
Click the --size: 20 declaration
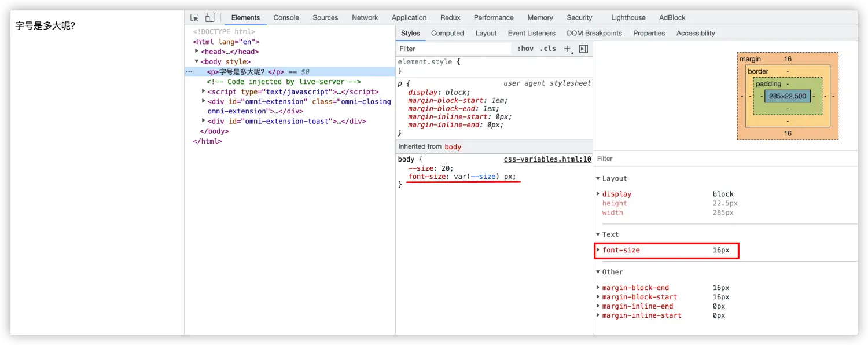point(431,168)
